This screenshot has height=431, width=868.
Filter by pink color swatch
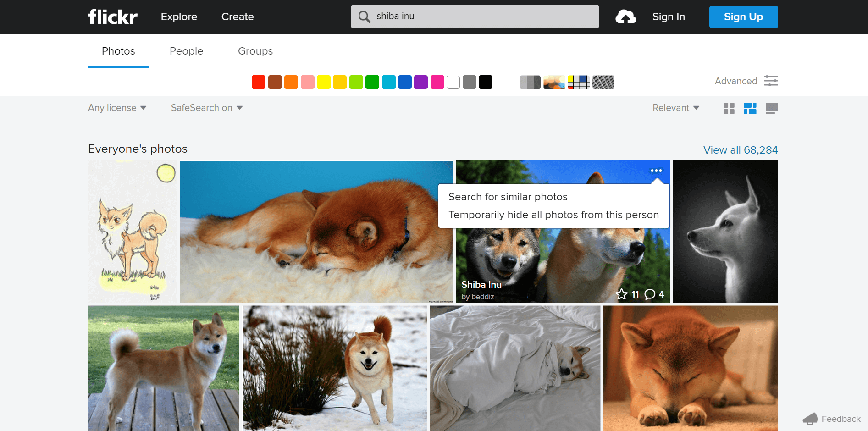(x=437, y=82)
